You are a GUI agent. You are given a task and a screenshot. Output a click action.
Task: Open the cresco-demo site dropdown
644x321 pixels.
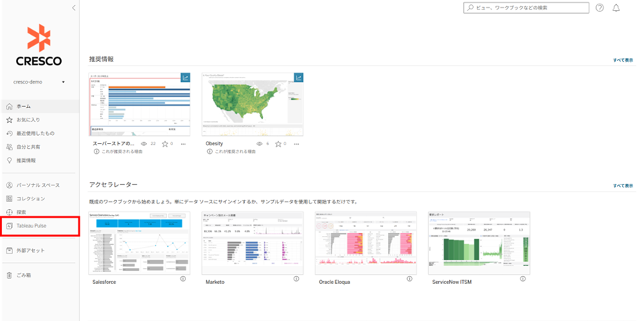[63, 82]
